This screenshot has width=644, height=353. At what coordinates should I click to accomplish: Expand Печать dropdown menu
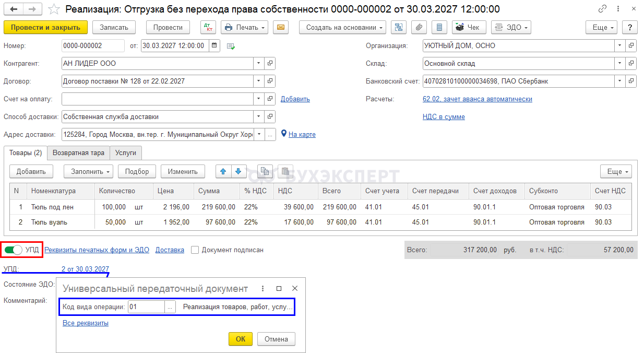[x=245, y=27]
